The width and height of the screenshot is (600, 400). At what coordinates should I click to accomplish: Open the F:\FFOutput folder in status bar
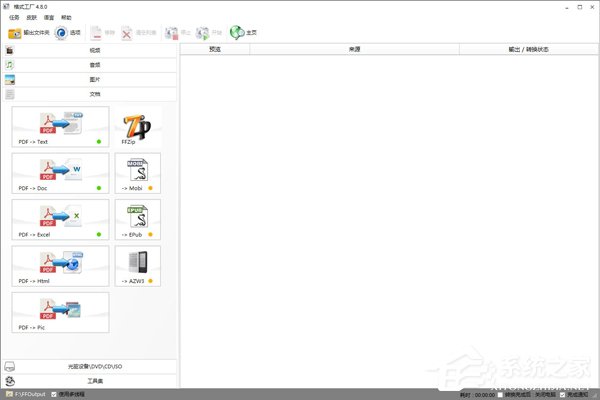click(x=26, y=394)
